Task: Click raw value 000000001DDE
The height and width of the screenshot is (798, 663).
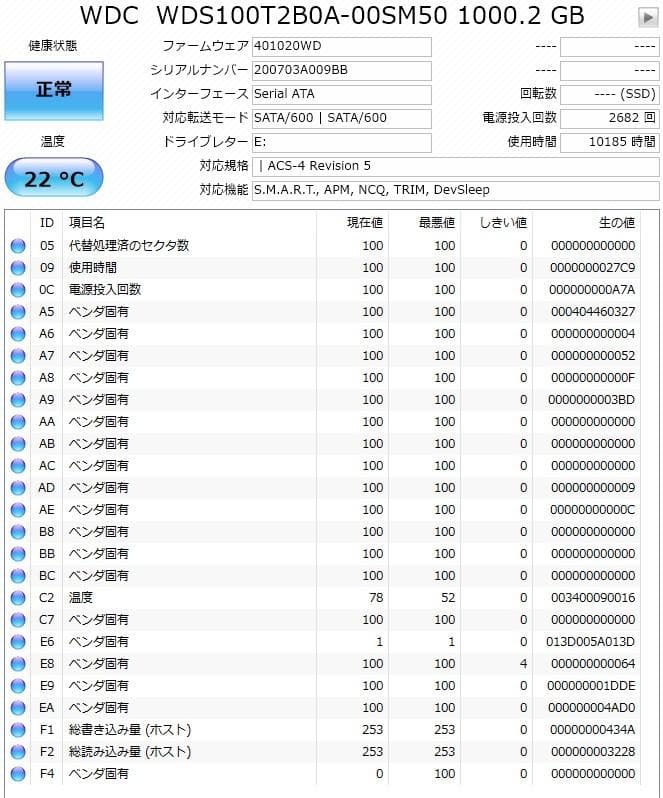Action: click(x=591, y=686)
